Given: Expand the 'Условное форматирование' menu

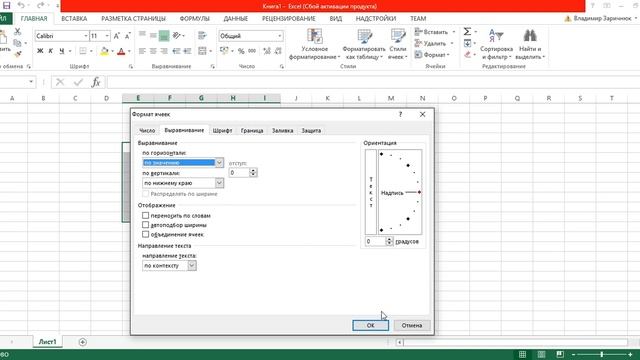Looking at the screenshot, I should [314, 44].
